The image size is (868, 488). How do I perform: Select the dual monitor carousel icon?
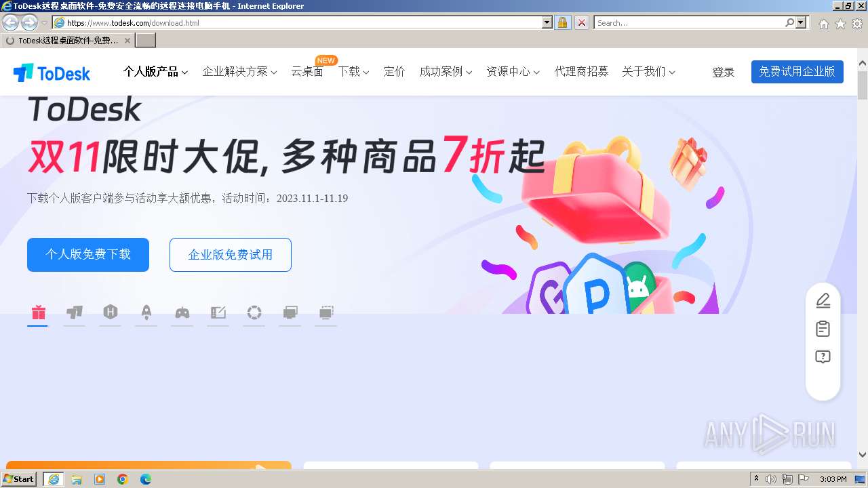tap(290, 312)
